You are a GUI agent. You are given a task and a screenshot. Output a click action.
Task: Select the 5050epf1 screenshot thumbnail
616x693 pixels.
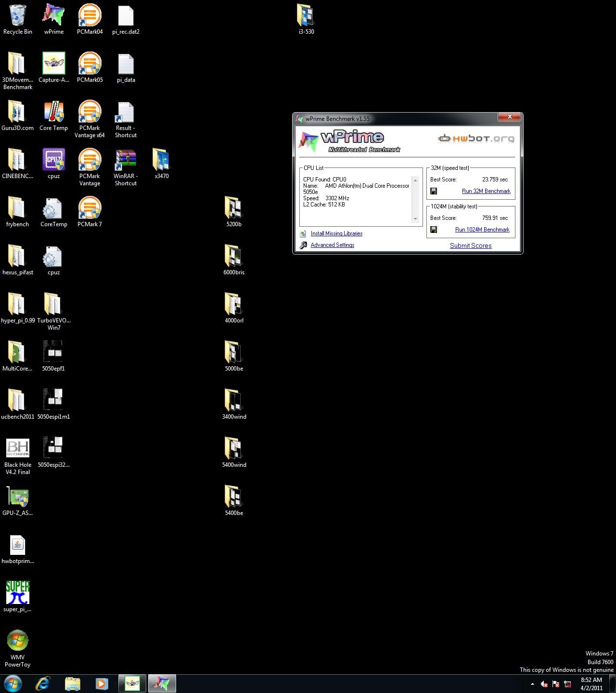point(53,352)
